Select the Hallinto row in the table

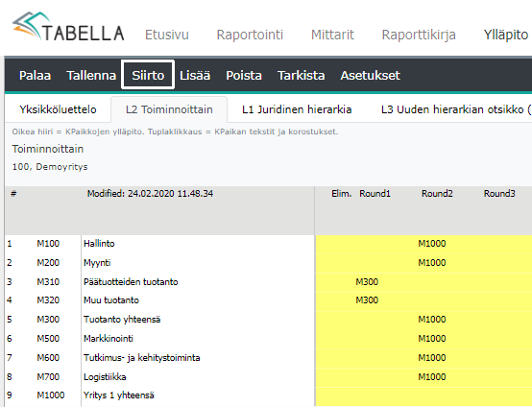coord(159,244)
